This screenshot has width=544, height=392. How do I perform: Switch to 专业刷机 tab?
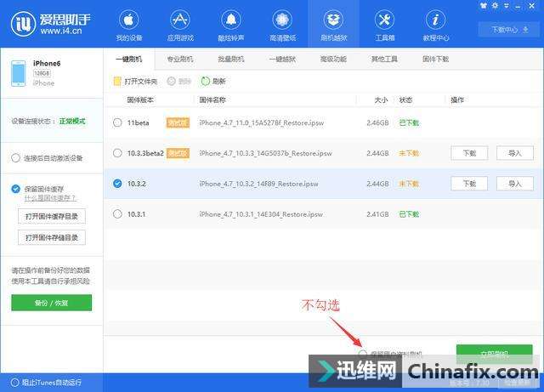[179, 59]
